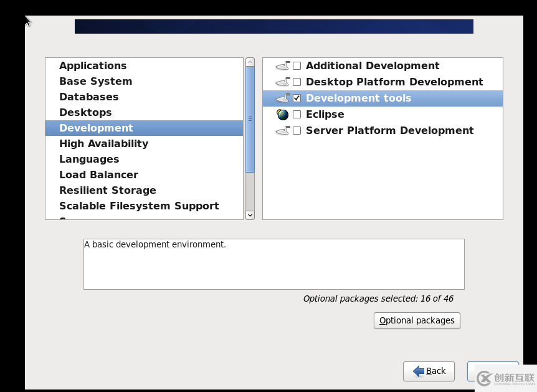Enable Server Platform Development checkbox
537x392 pixels.
pos(297,130)
